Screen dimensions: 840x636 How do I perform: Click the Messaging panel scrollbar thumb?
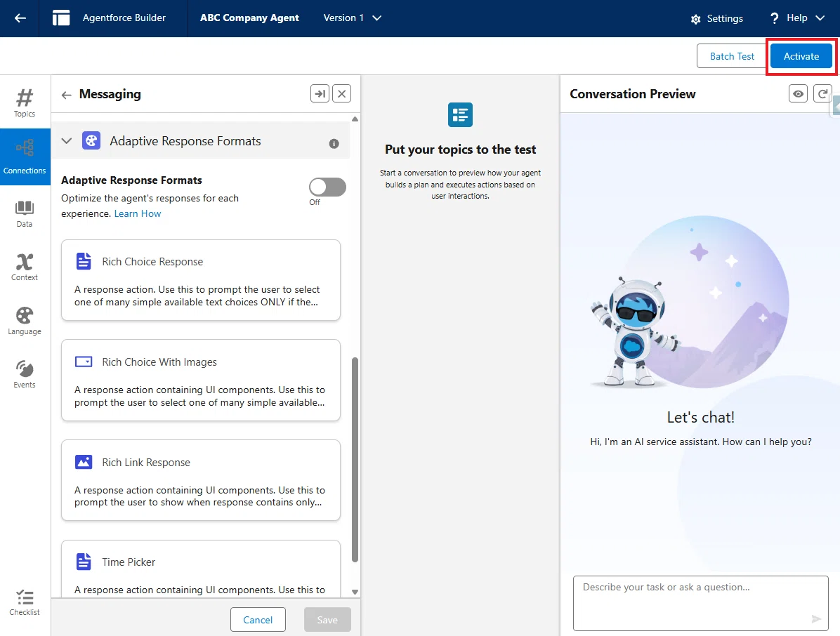pyautogui.click(x=355, y=459)
